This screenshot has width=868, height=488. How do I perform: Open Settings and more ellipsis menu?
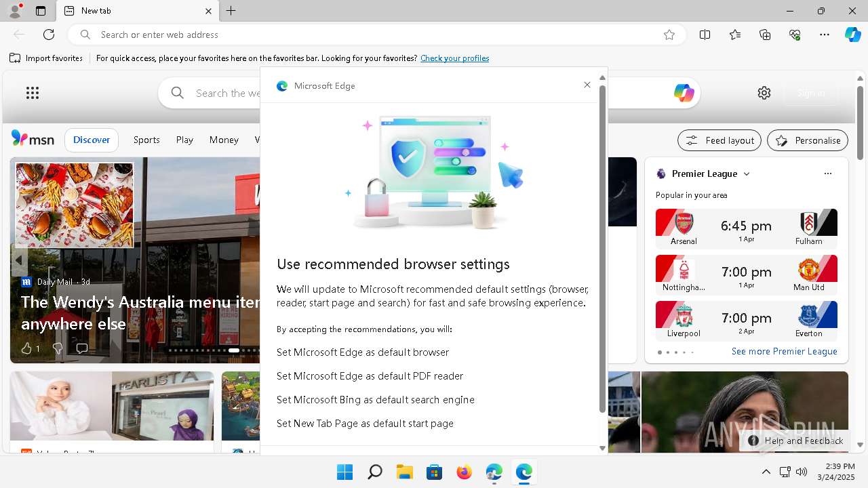[x=825, y=35]
